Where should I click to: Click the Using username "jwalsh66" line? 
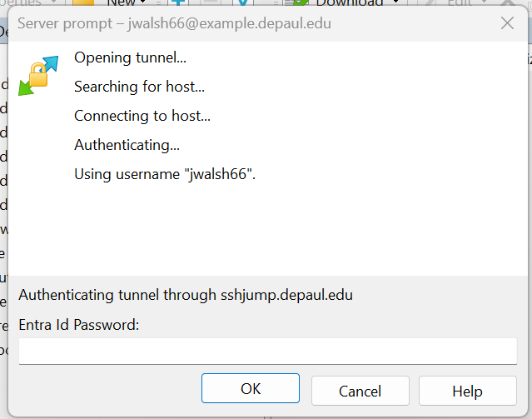click(x=164, y=174)
